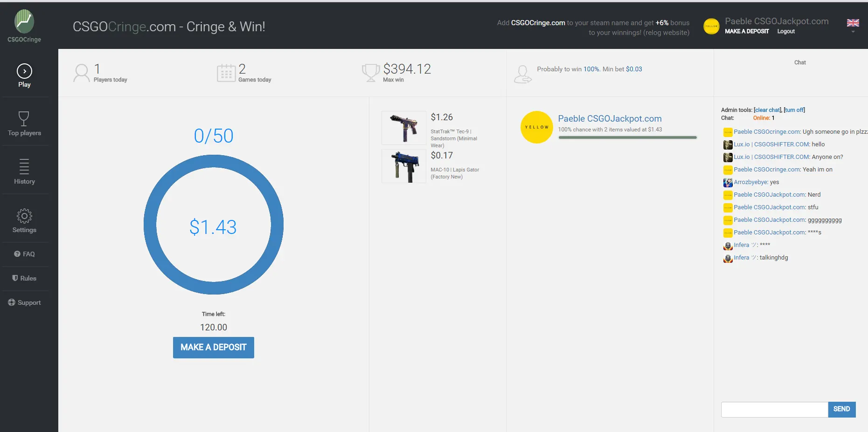
Task: Click avatar beside the 'Nerd' chat message
Action: tap(728, 195)
